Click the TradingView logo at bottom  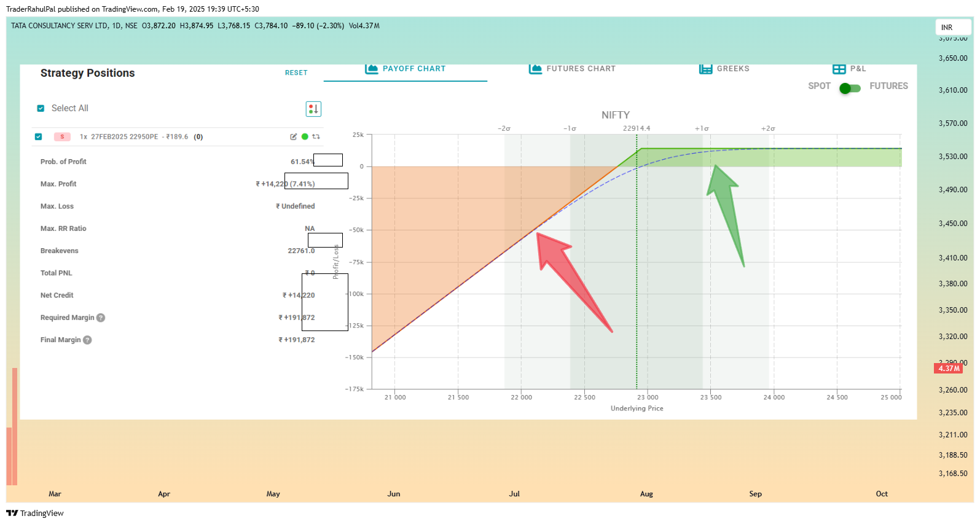[35, 513]
